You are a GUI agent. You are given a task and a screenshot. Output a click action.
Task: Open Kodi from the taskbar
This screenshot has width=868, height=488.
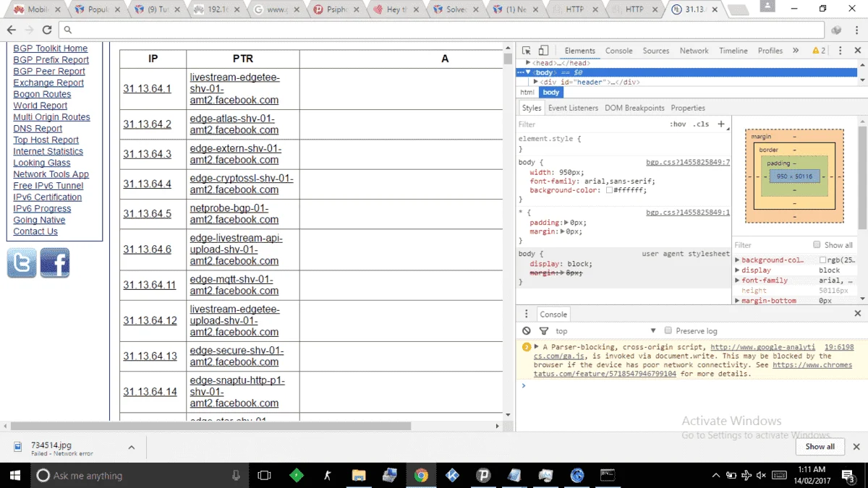coord(452,475)
